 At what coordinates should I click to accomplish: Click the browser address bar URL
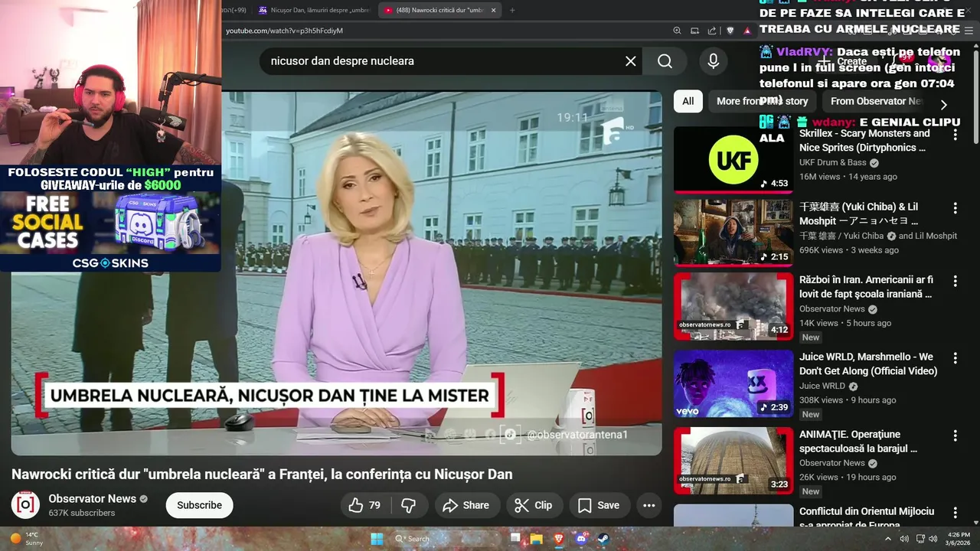pyautogui.click(x=284, y=31)
